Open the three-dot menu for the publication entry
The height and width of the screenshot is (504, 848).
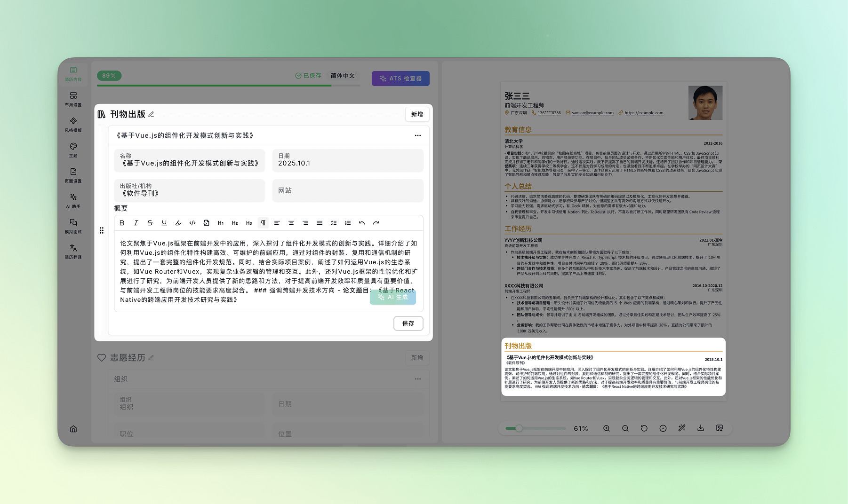tap(418, 135)
